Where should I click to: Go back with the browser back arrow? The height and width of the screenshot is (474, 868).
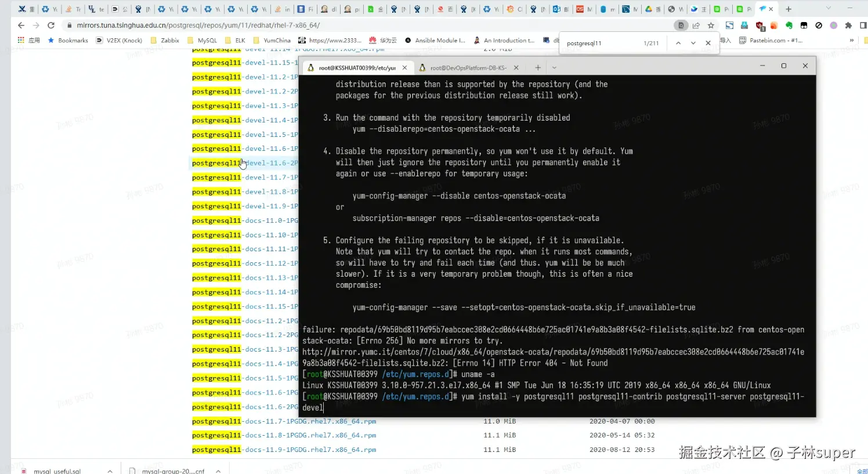coord(21,26)
